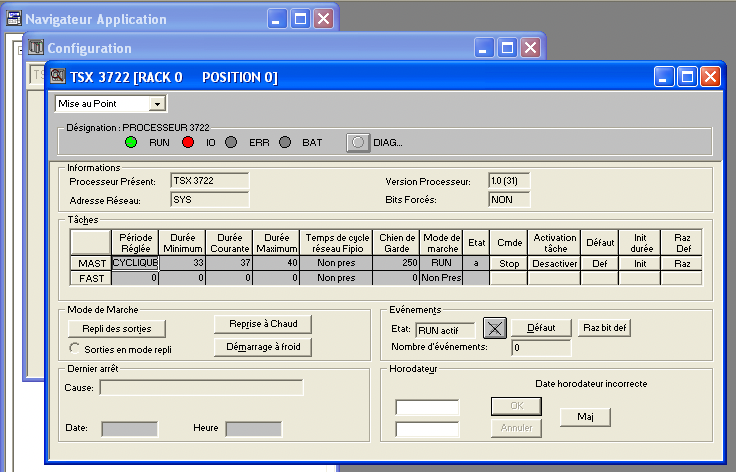This screenshot has height=472, width=736.
Task: Click the Configuration window title icon
Action: click(36, 48)
